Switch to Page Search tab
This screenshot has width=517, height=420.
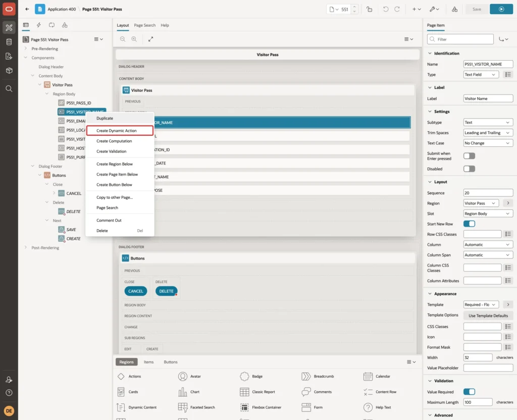(x=144, y=25)
